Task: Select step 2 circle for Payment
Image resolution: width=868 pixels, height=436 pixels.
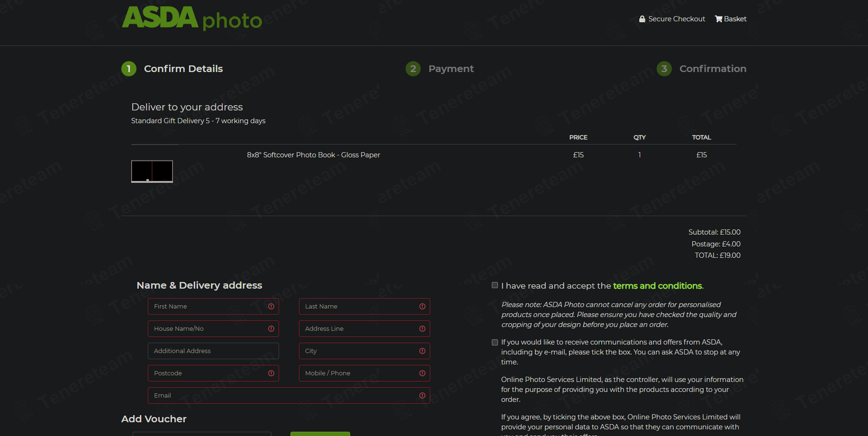Action: 413,69
